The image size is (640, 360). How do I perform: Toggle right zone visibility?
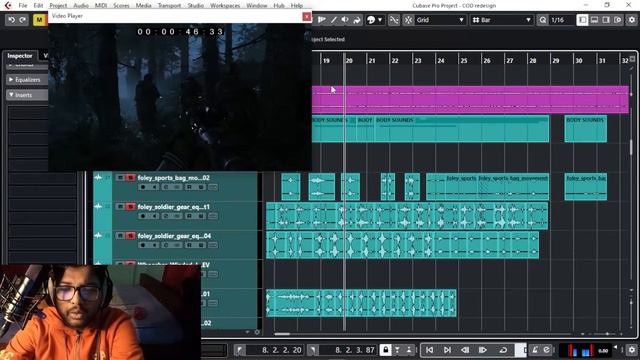coord(606,20)
